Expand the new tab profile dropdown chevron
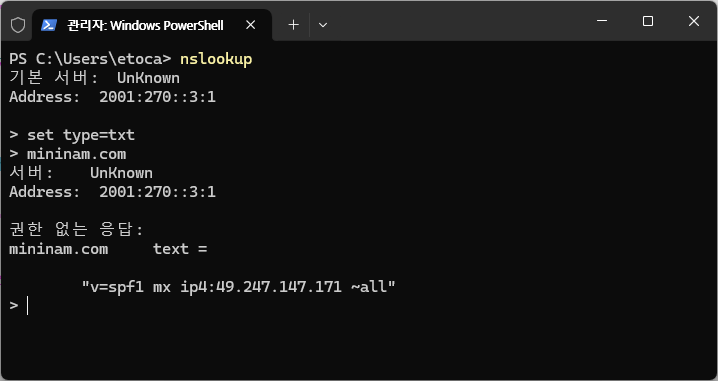This screenshot has height=381, width=718. (323, 25)
